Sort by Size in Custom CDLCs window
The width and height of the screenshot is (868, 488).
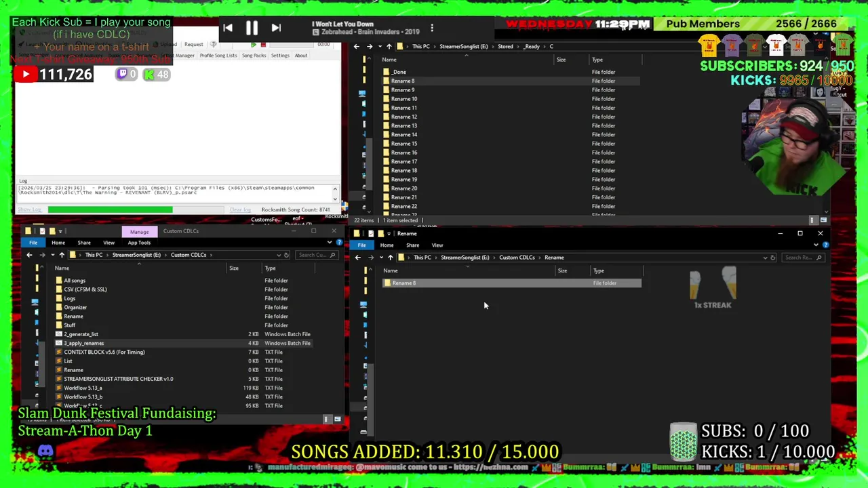point(233,268)
